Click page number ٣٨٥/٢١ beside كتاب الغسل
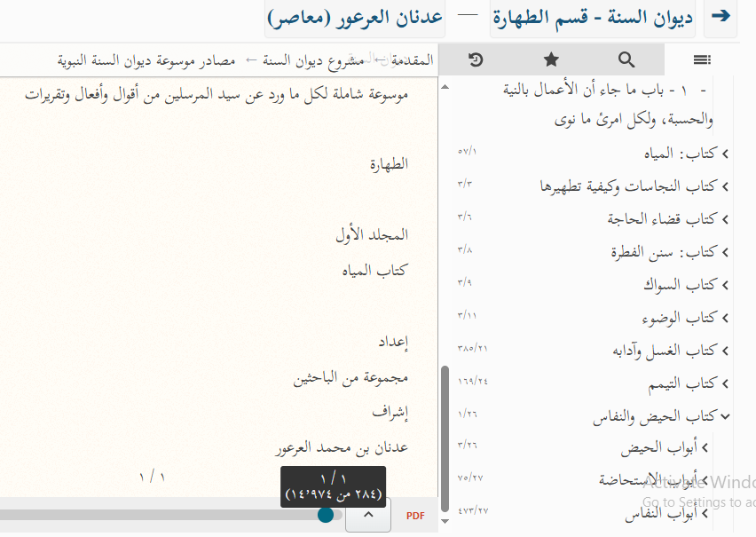 pos(472,348)
